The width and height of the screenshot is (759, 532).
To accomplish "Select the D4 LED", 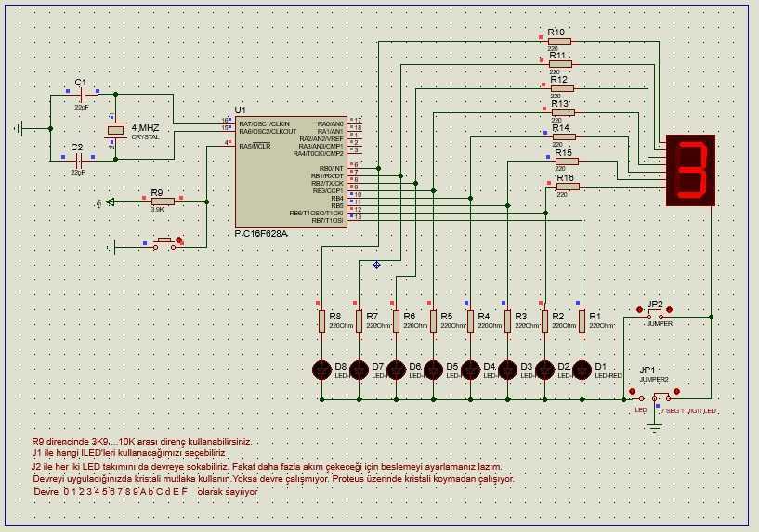I will 470,369.
